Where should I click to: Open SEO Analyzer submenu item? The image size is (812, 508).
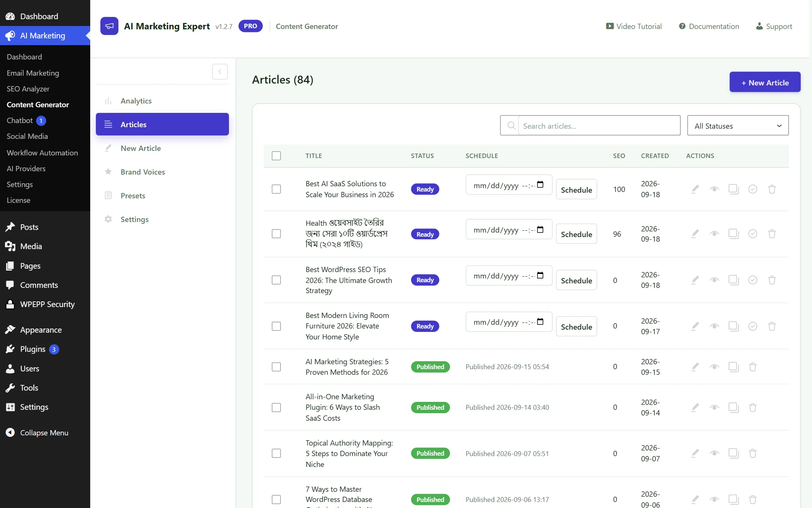[45, 89]
